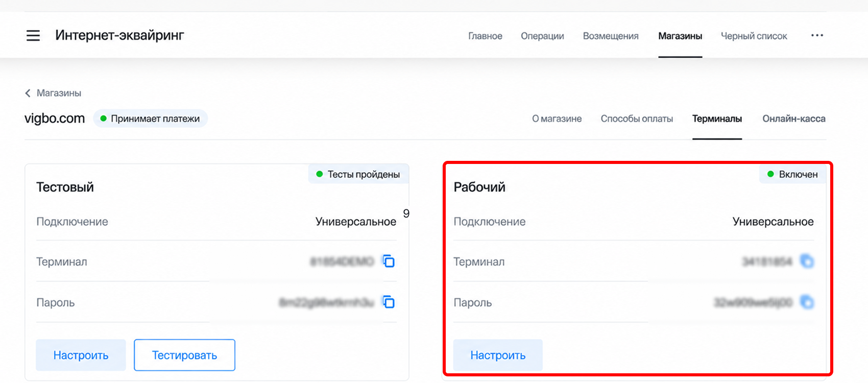Open the Черный список tab
Screen dimensions: 868x383
pos(754,36)
